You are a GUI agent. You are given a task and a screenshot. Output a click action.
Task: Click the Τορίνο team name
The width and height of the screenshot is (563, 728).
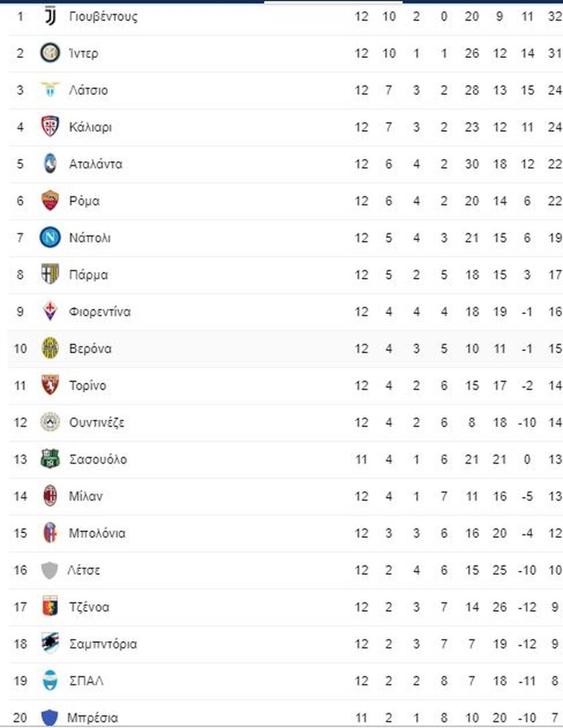coord(88,386)
